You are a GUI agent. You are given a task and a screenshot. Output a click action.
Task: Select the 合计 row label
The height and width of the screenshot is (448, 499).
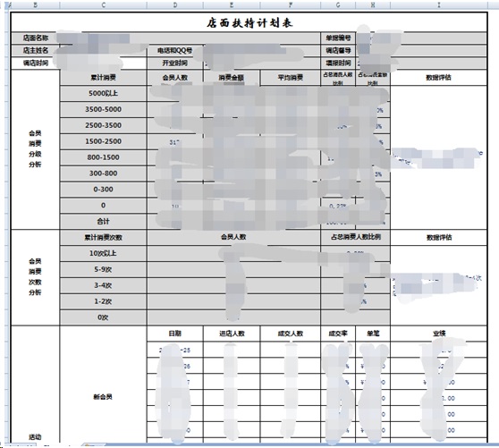103,221
